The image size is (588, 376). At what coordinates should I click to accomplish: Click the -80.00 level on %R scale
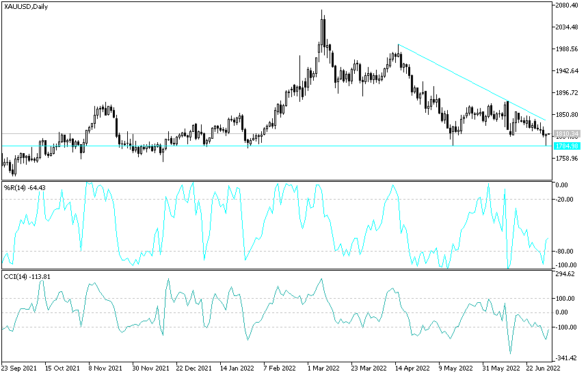coord(564,252)
